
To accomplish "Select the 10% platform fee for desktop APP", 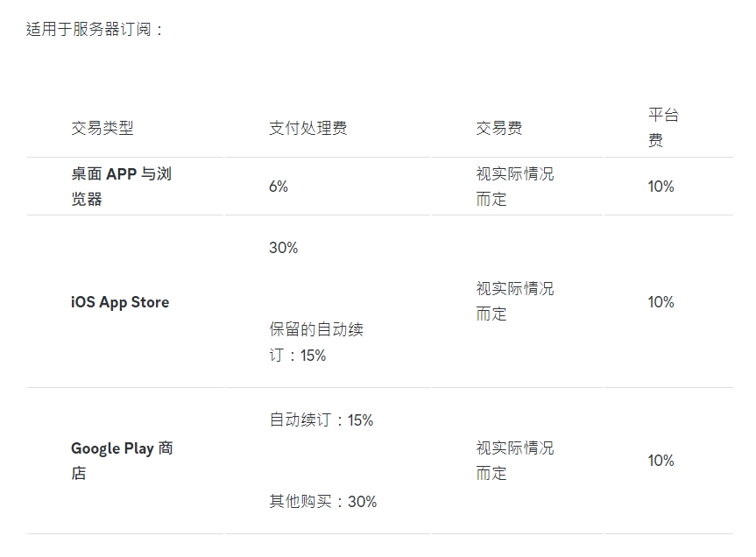I will click(661, 187).
